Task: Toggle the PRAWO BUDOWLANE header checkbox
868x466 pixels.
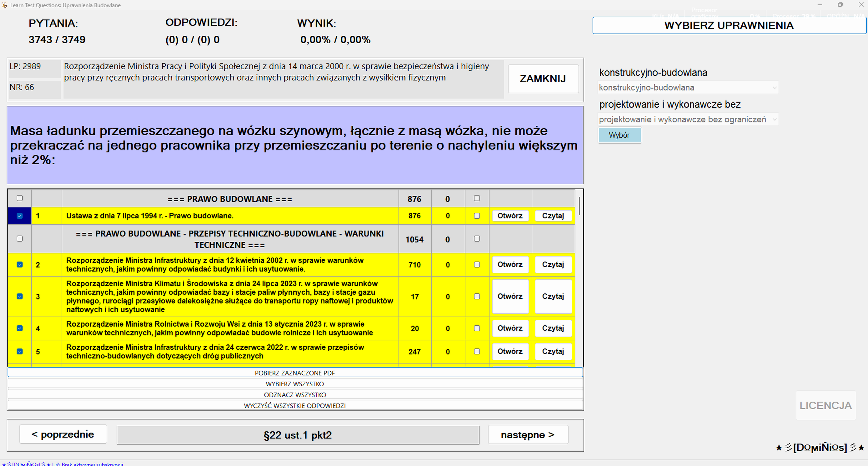Action: pos(19,198)
